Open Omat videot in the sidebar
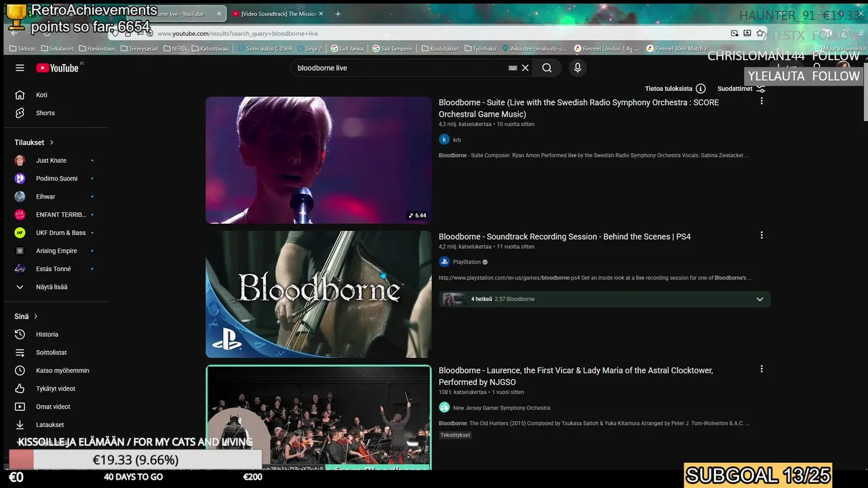Screen dimensions: 868x488 click(54, 407)
